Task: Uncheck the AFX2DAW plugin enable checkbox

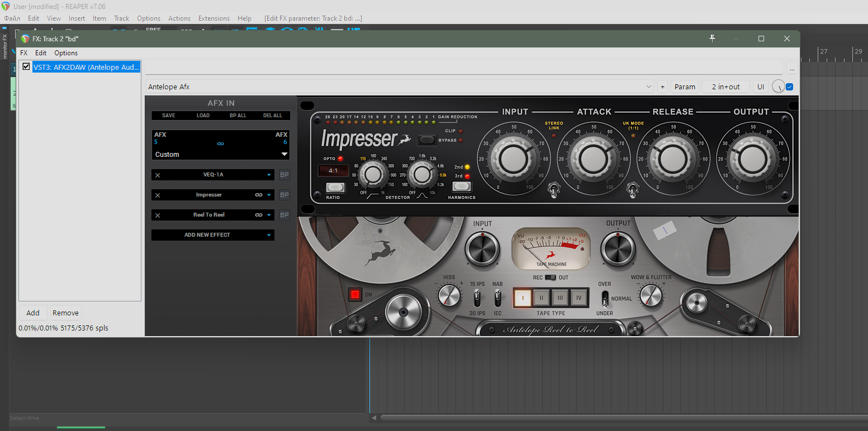Action: tap(26, 67)
